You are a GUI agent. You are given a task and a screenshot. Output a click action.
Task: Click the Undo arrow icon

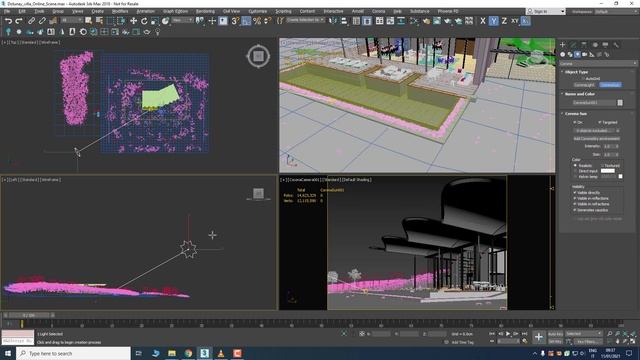tap(8, 21)
